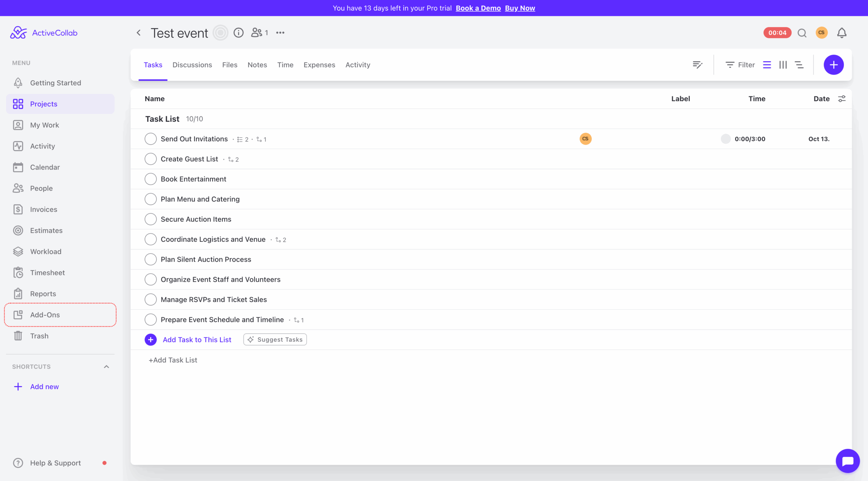Switch to column (board) view
This screenshot has height=481, width=868.
pyautogui.click(x=783, y=64)
